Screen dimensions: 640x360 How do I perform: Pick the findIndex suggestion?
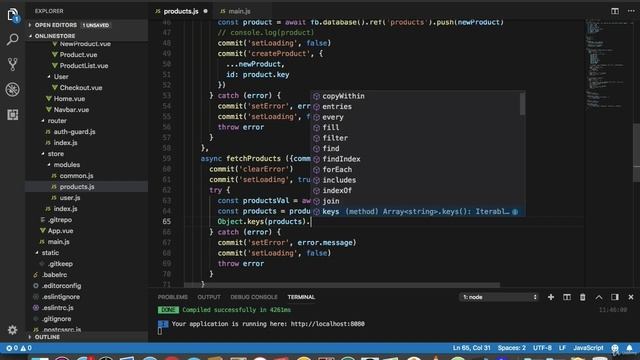click(x=415, y=159)
